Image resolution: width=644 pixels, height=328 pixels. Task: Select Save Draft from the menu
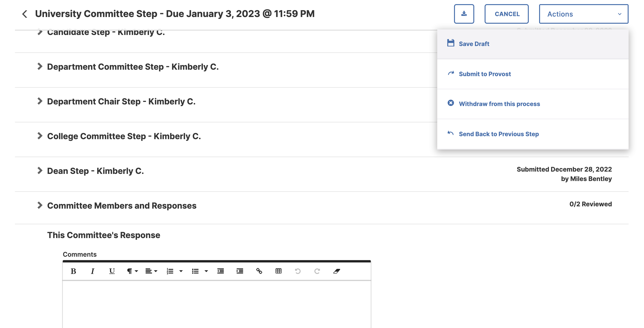[474, 43]
